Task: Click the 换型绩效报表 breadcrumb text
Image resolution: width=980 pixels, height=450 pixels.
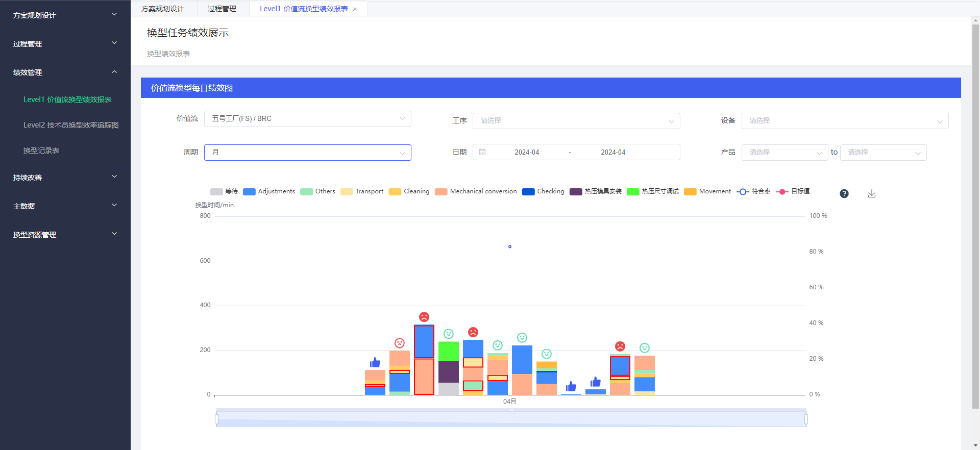Action: pyautogui.click(x=168, y=54)
